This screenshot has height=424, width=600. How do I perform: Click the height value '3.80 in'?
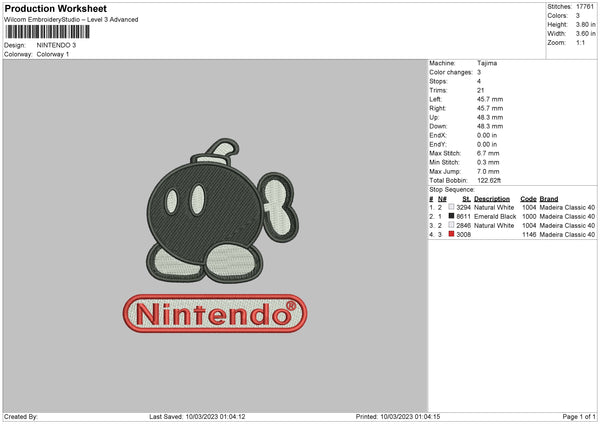[x=585, y=24]
